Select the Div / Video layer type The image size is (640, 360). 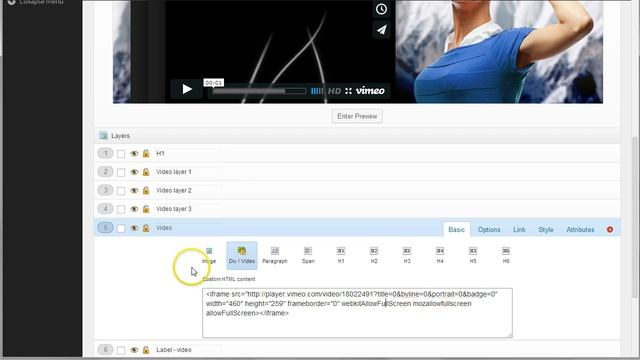coord(242,255)
